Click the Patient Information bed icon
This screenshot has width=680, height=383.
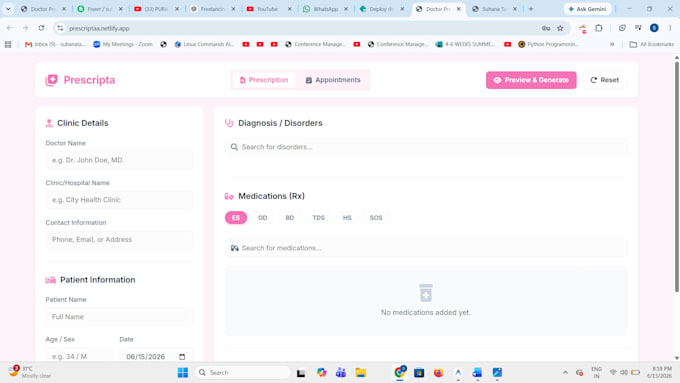tap(51, 280)
